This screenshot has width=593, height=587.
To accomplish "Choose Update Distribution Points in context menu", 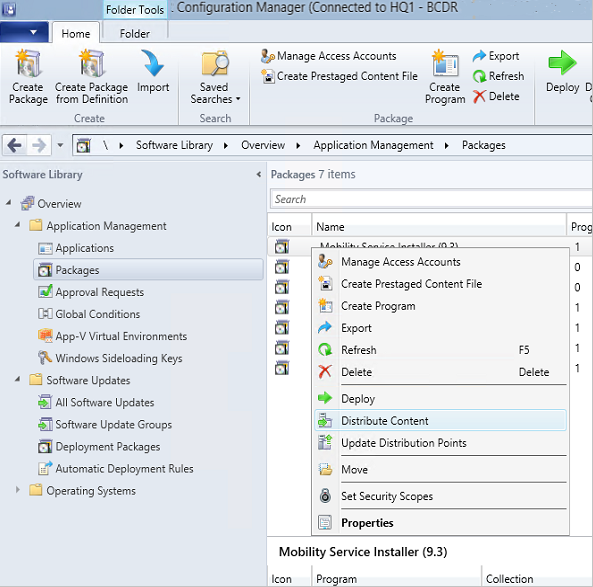I will [441, 443].
